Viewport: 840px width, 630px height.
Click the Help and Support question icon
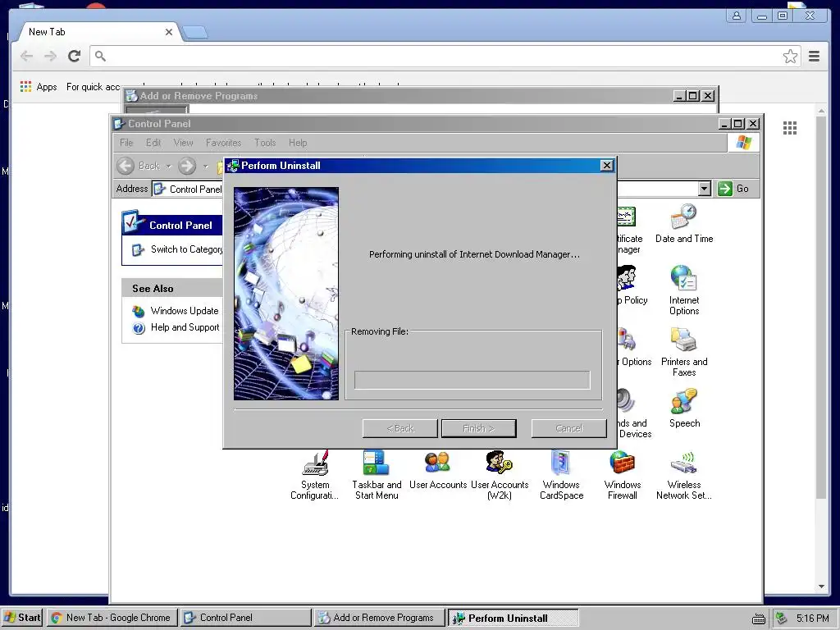pos(139,328)
